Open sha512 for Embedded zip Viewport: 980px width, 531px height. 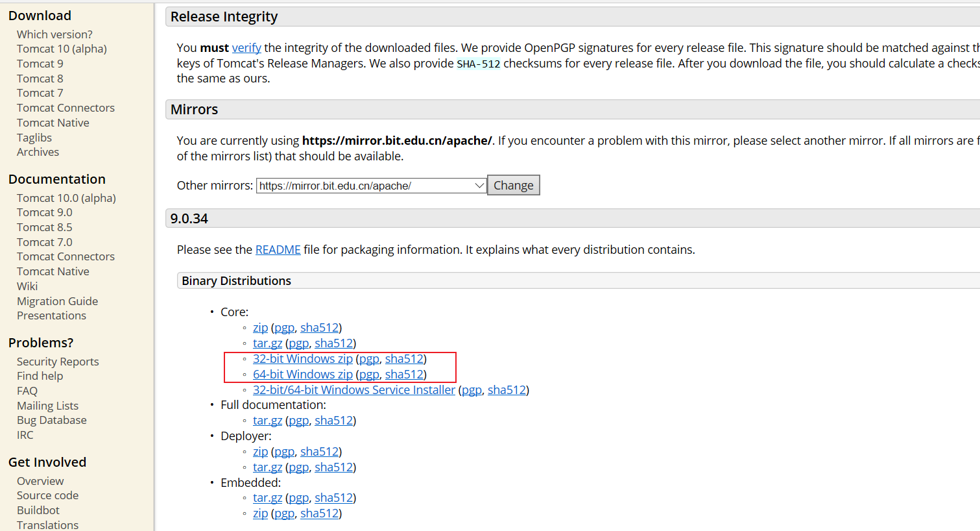(x=319, y=513)
